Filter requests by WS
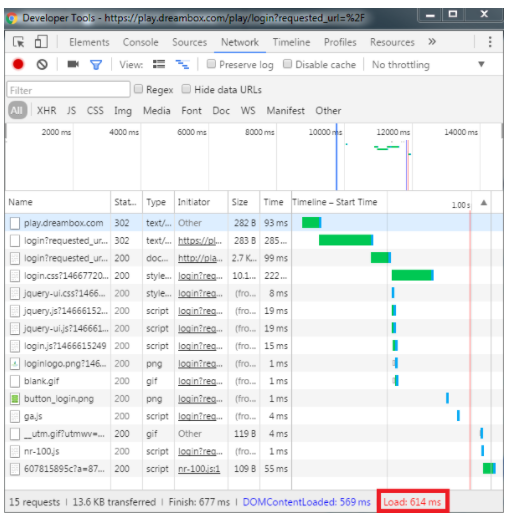Viewport: 509px width, 519px height. coord(248,110)
